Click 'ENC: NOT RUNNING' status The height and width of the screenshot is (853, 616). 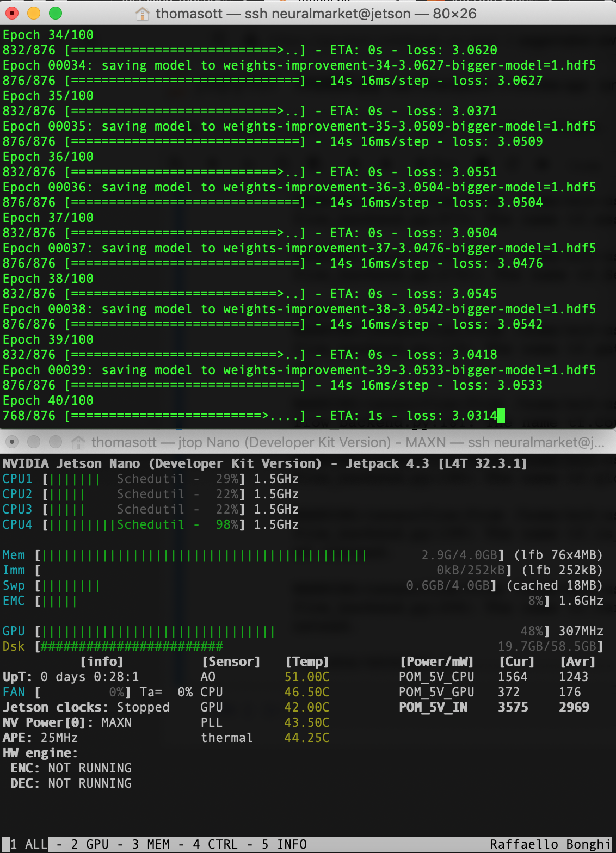(x=71, y=768)
